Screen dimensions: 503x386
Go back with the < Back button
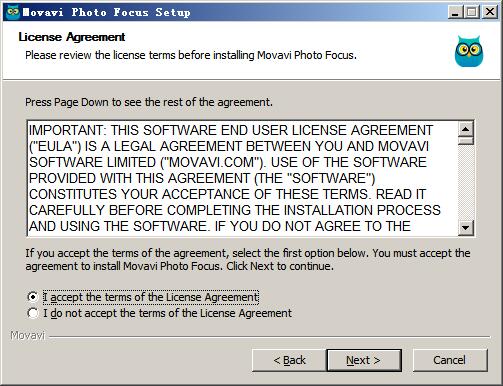pos(289,360)
